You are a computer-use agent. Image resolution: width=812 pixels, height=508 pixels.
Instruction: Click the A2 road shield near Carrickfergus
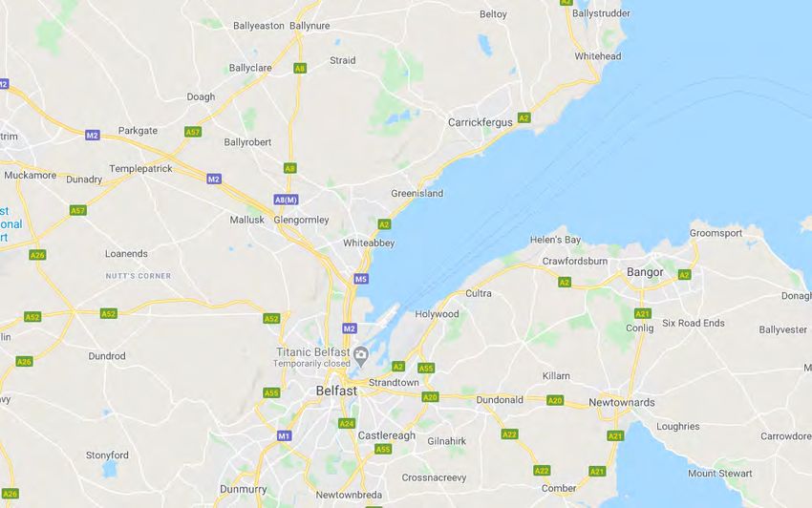pos(524,118)
